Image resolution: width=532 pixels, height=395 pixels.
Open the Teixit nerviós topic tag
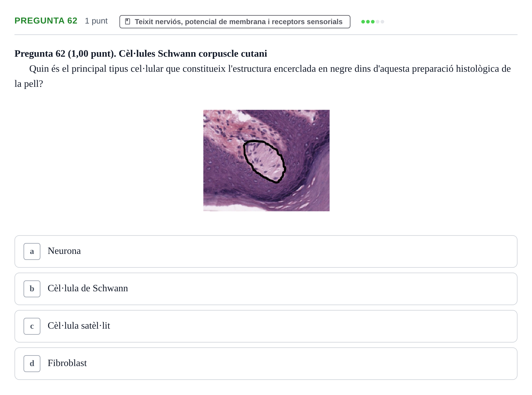(235, 22)
